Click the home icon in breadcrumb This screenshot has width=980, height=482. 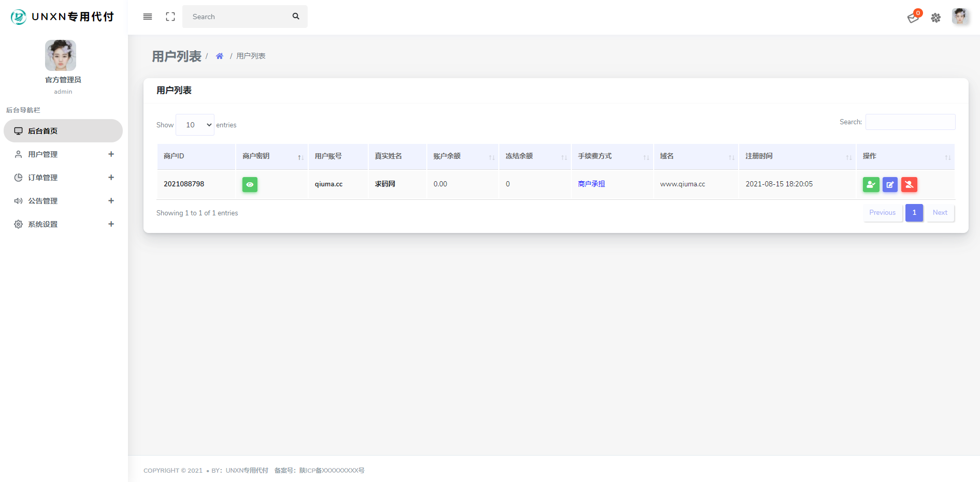point(220,56)
